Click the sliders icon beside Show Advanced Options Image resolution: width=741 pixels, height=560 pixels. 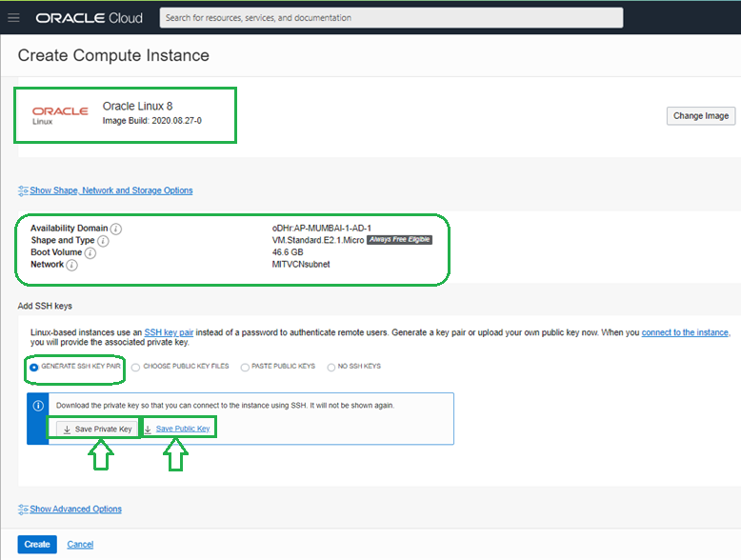tap(23, 510)
